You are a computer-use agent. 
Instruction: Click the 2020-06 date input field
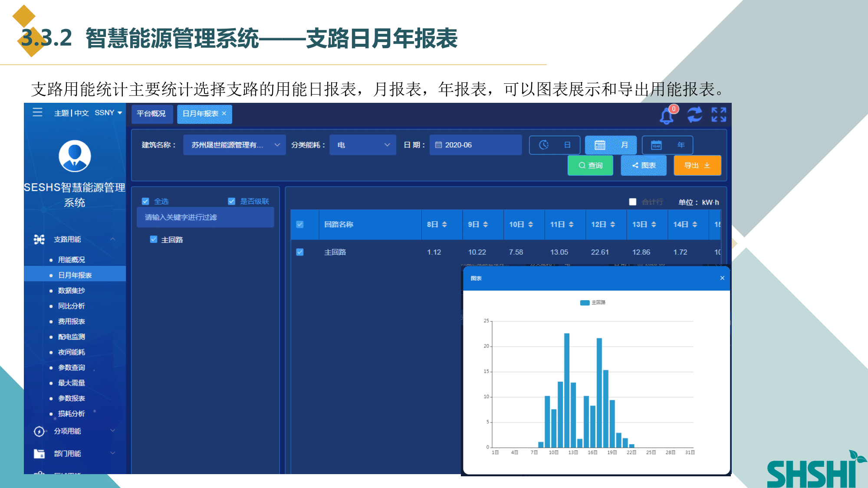click(476, 145)
